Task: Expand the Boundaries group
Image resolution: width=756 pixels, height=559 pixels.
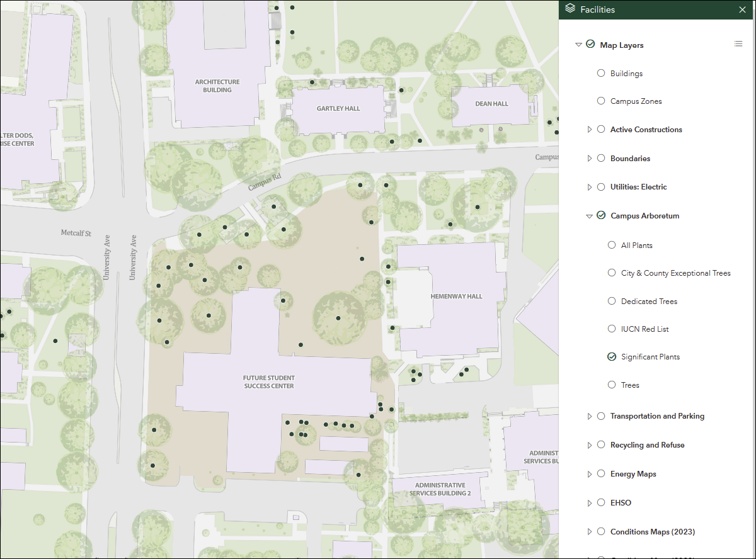Action: 589,158
